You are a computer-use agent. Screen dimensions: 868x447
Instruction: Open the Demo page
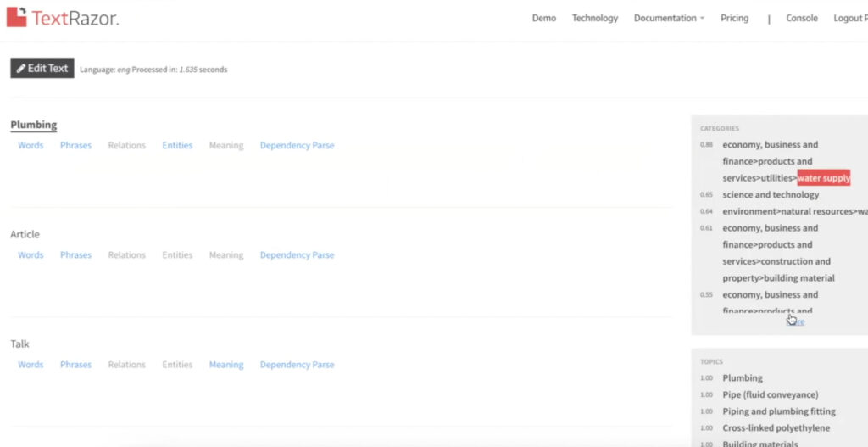tap(543, 18)
